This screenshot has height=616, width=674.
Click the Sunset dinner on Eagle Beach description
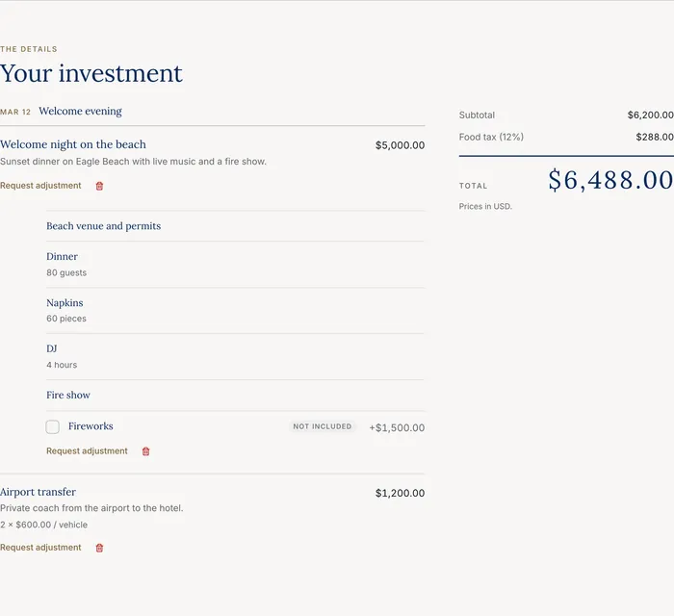coord(133,162)
